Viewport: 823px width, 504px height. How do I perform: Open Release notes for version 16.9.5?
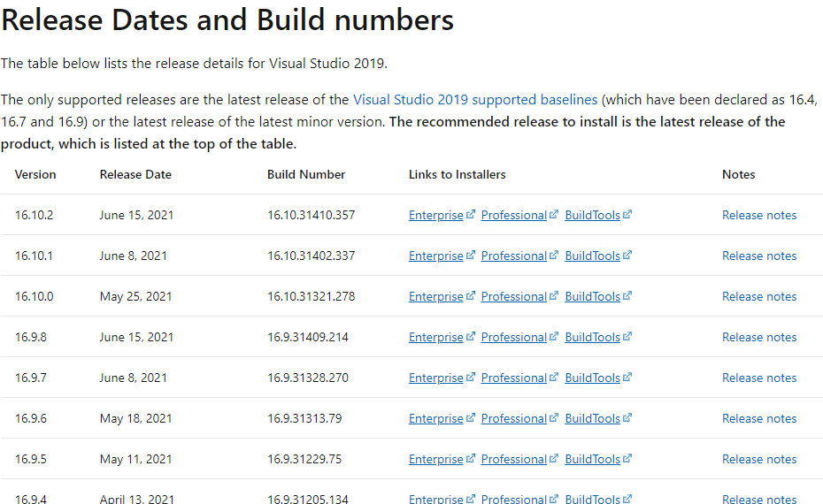click(758, 459)
